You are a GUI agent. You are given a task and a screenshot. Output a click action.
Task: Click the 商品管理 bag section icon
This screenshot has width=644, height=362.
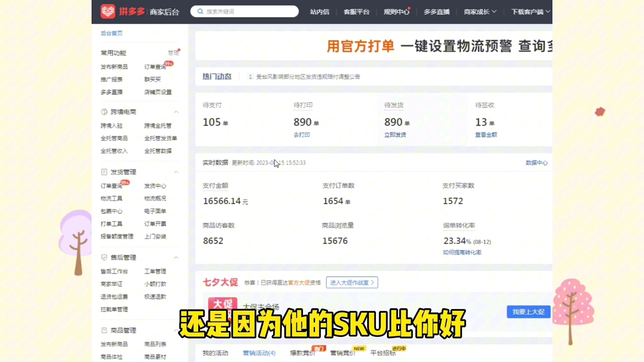(x=104, y=330)
